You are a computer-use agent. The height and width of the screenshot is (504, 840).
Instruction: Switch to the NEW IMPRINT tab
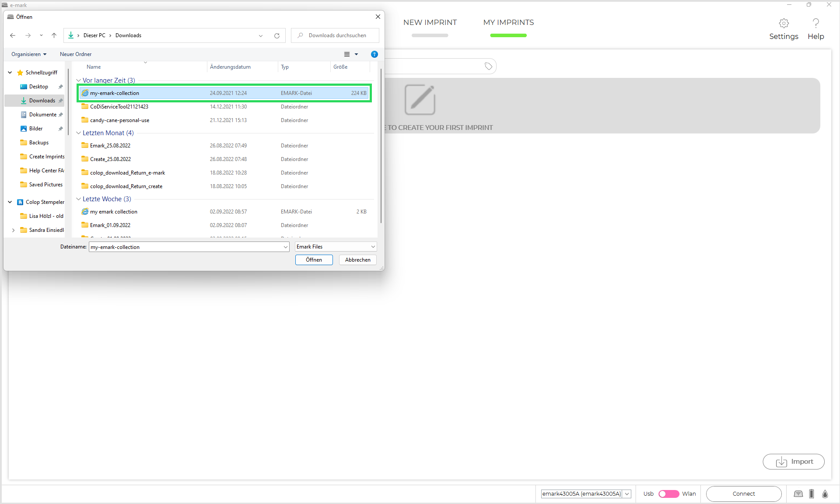[x=430, y=22]
